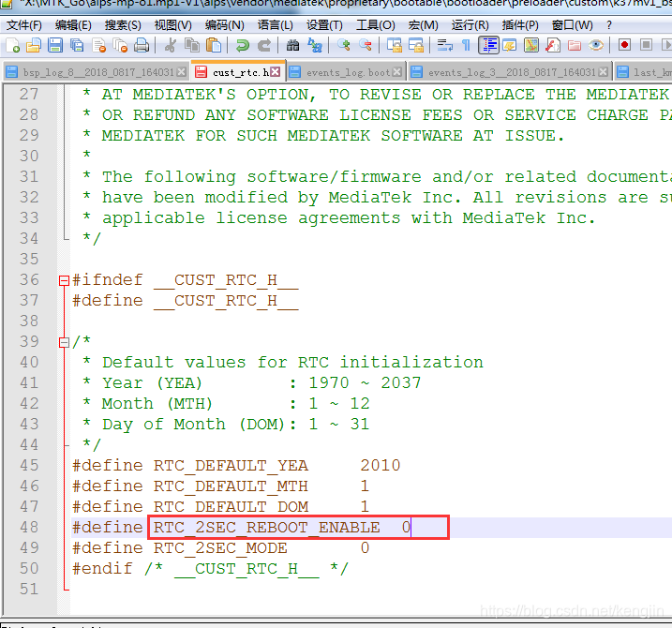
Task: Open the 设置(T) menu
Action: 324,25
